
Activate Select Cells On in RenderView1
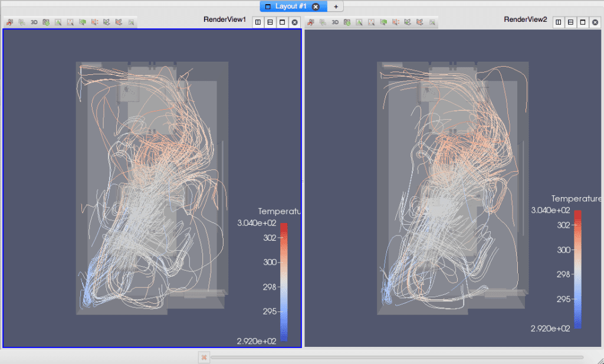pyautogui.click(x=57, y=22)
